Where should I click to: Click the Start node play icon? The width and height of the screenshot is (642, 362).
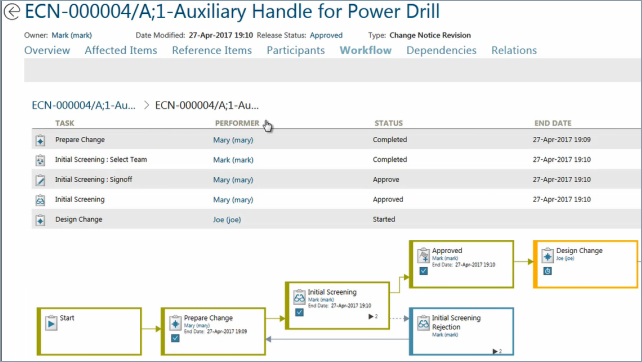click(x=51, y=324)
